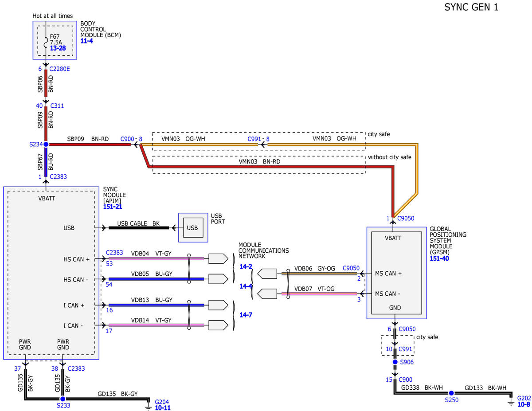Select the BODY CONTROL MODULE (BCM) label
Image resolution: width=532 pixels, height=411 pixels.
point(101,29)
